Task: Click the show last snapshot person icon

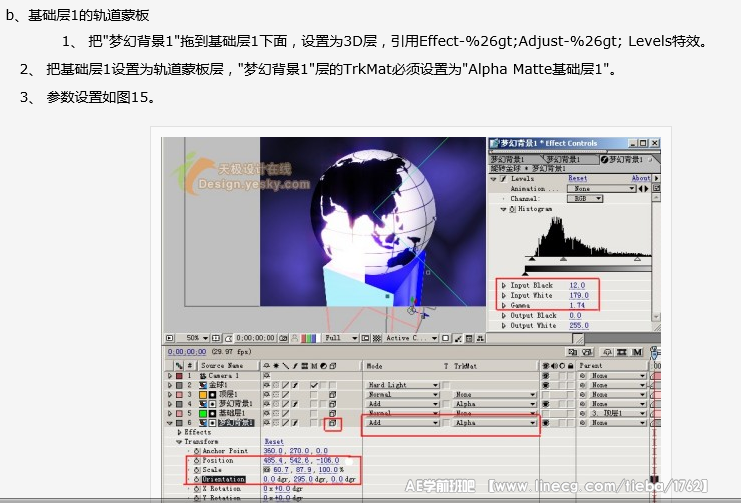Action: tap(295, 338)
